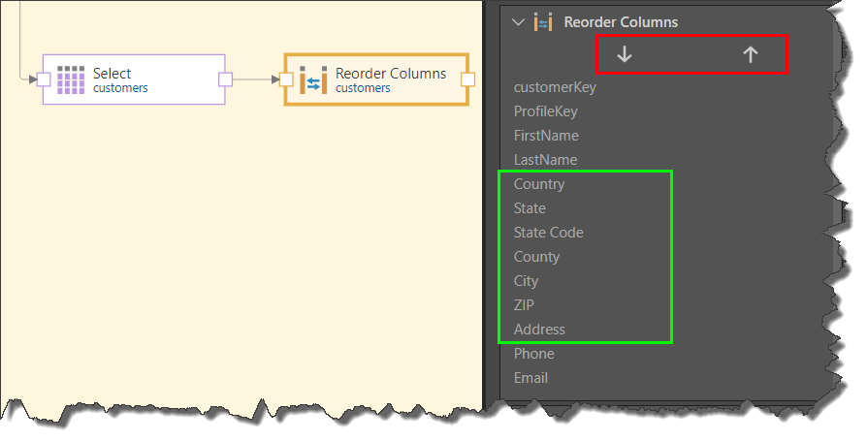This screenshot has height=441, width=868.
Task: Select the FirstName column
Action: tap(546, 136)
